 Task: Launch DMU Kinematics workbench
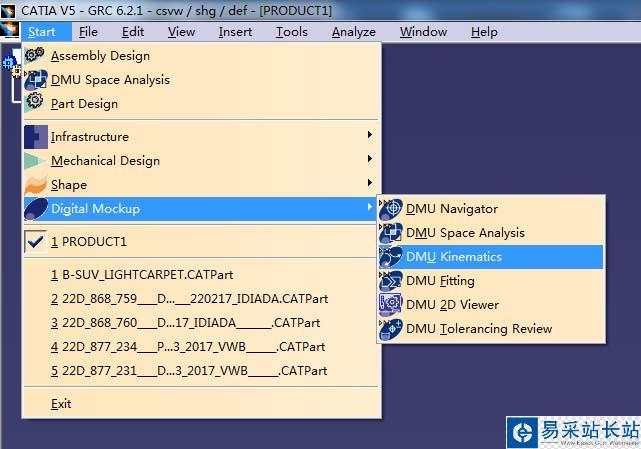[x=491, y=257]
